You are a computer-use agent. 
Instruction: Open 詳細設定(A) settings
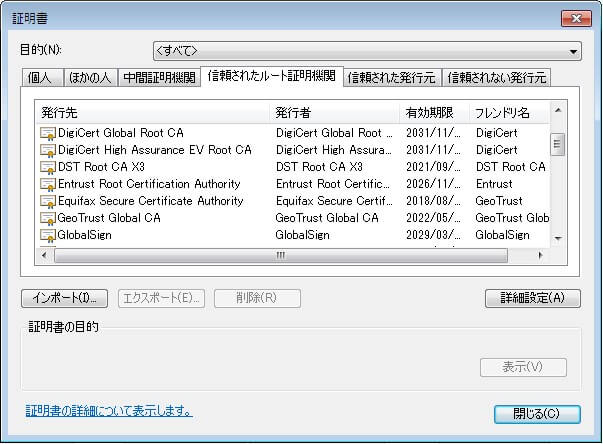(533, 298)
